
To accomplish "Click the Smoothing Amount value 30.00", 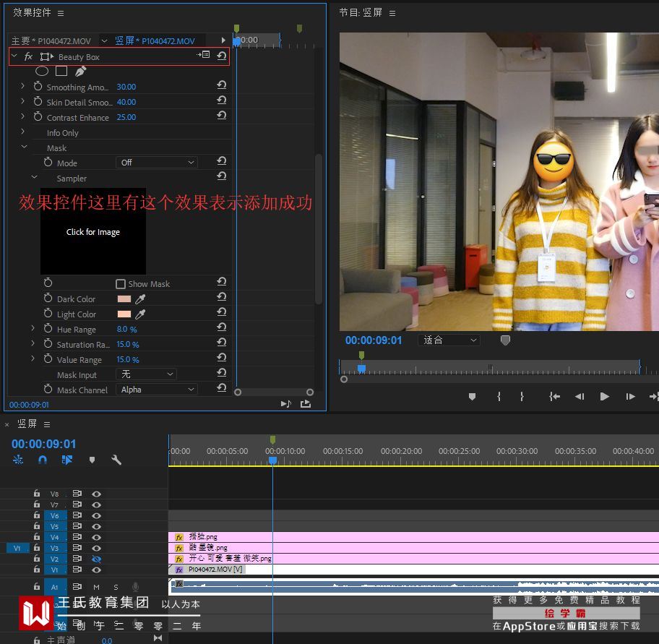I will click(x=126, y=87).
